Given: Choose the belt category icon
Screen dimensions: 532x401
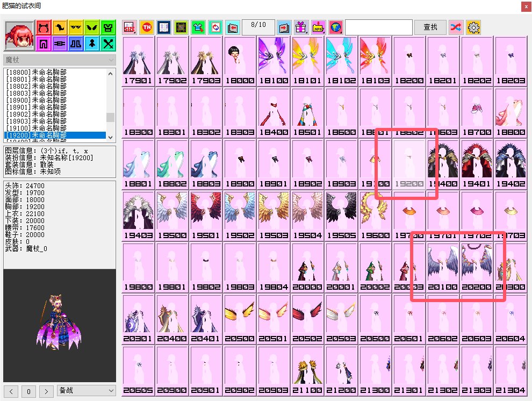Looking at the screenshot, I should [x=60, y=44].
